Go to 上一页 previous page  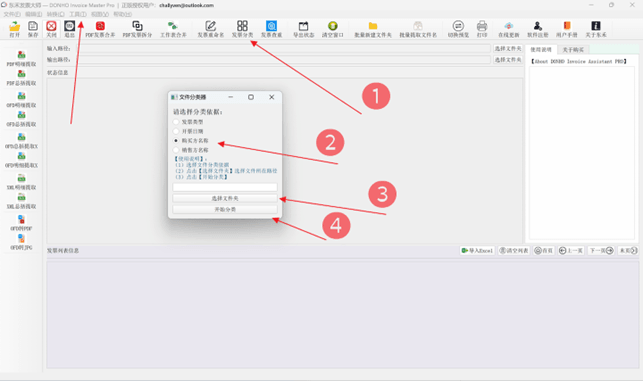pos(571,251)
